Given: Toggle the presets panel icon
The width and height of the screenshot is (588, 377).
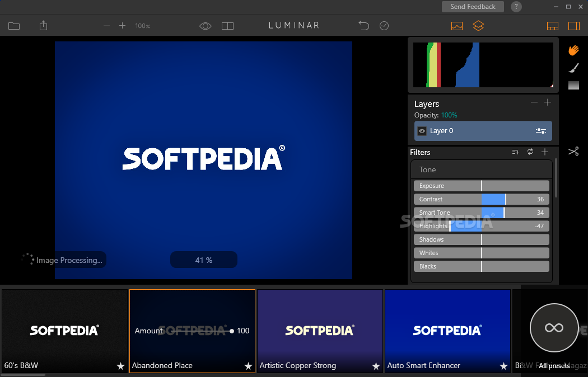Looking at the screenshot, I should 552,26.
